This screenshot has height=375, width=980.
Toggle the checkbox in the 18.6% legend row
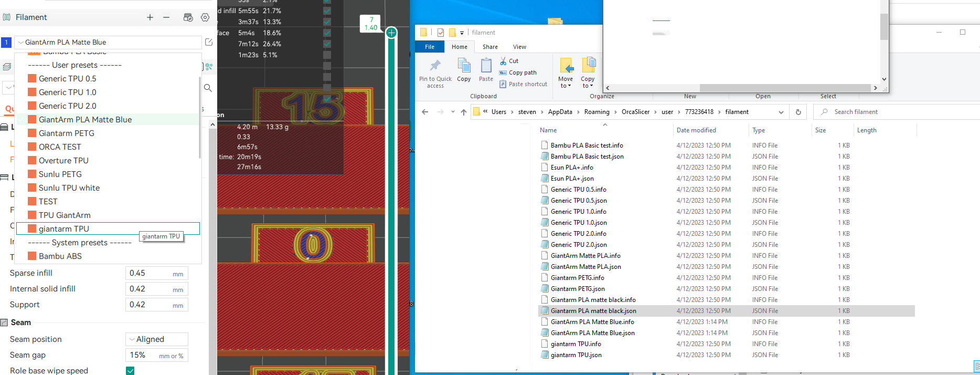[x=327, y=33]
